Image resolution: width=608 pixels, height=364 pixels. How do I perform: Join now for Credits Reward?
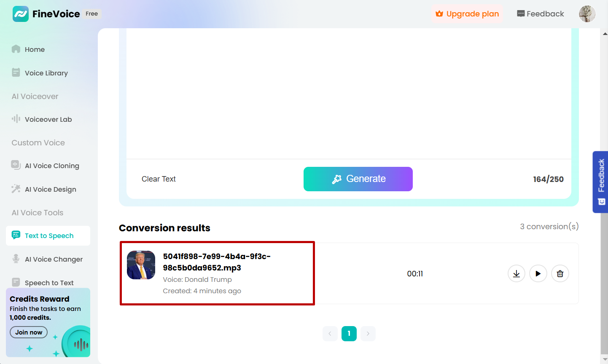(29, 332)
